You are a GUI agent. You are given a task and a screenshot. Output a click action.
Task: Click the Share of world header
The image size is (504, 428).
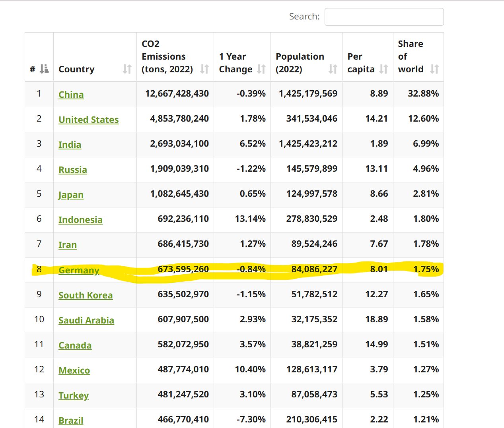click(x=411, y=56)
